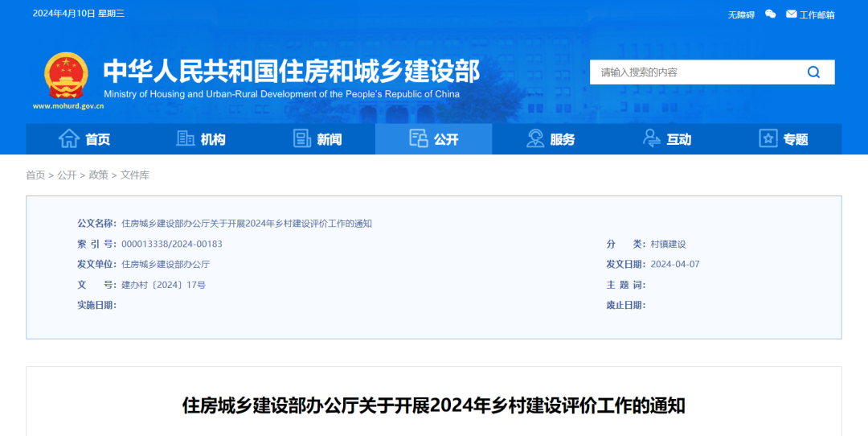Switch to the 新闻 navigation tab
Viewport: 868px width, 436px height.
tap(317, 139)
